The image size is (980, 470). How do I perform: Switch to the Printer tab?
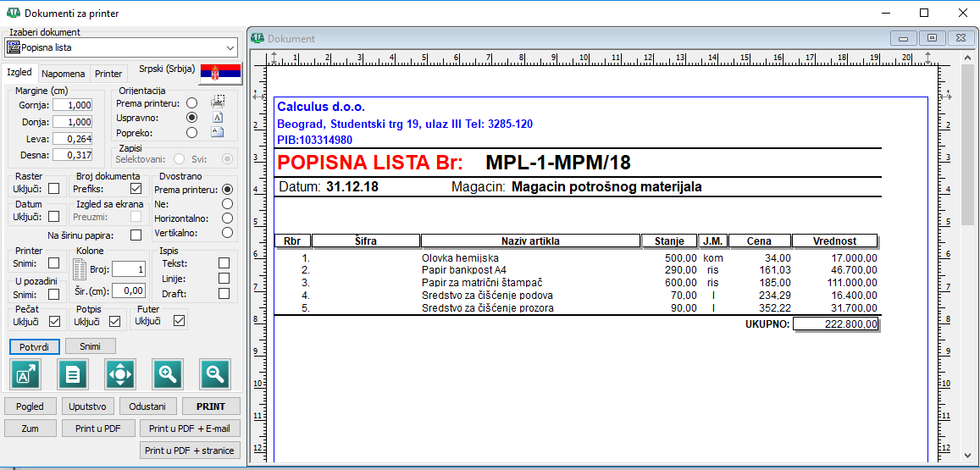pyautogui.click(x=108, y=74)
